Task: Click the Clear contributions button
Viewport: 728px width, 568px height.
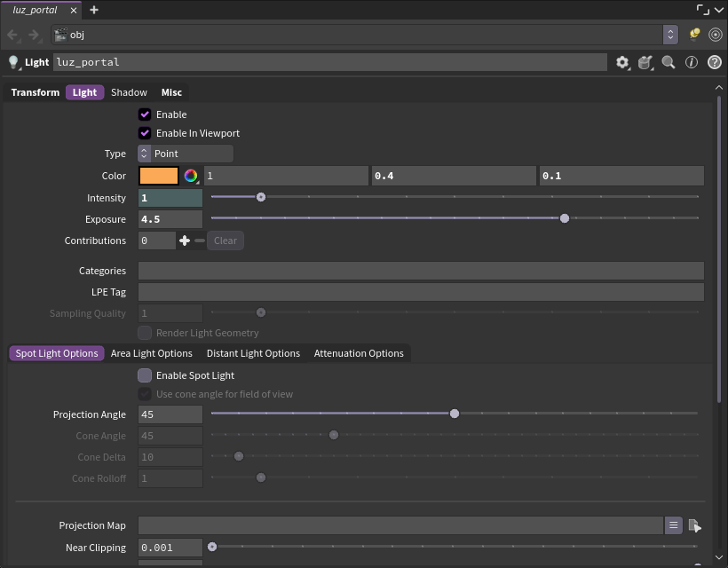Action: [226, 241]
